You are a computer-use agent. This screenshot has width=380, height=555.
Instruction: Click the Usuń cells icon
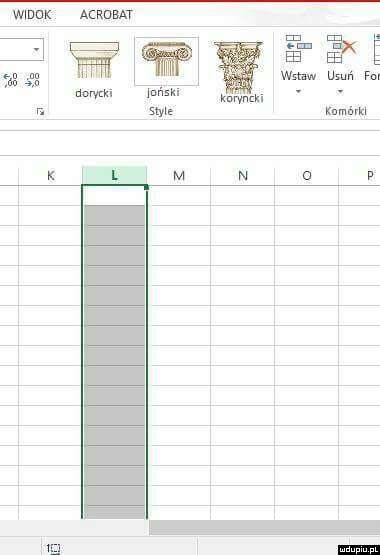pos(341,49)
